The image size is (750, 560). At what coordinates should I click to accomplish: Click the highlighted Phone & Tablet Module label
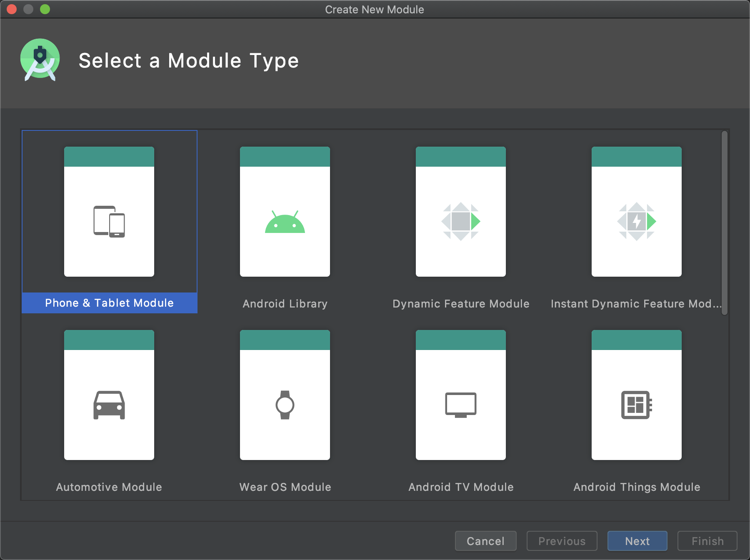pos(109,303)
